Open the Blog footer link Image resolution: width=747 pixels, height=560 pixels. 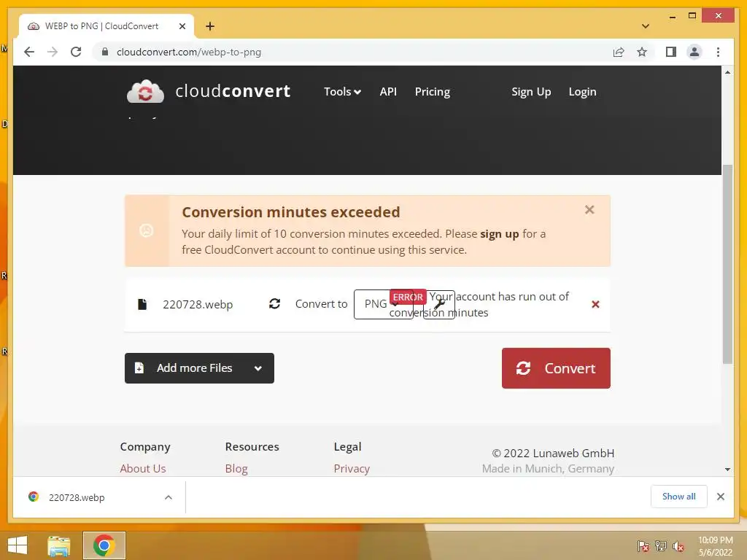coord(236,469)
